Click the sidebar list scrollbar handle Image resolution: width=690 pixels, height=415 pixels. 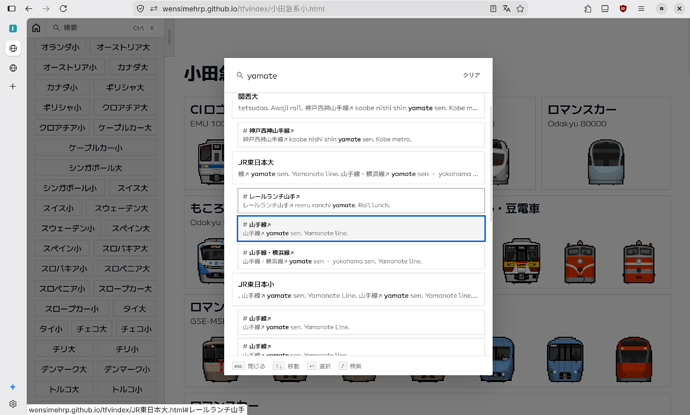(169, 37)
